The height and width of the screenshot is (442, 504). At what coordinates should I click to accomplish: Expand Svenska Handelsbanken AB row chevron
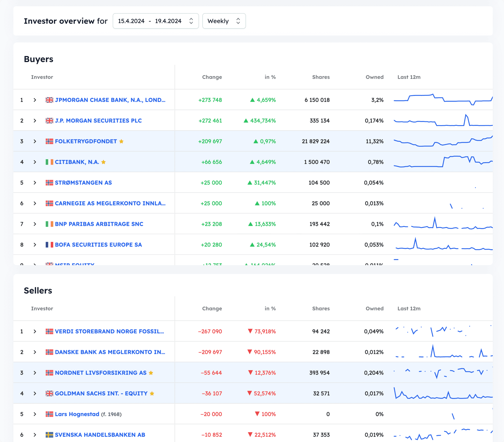tap(35, 435)
